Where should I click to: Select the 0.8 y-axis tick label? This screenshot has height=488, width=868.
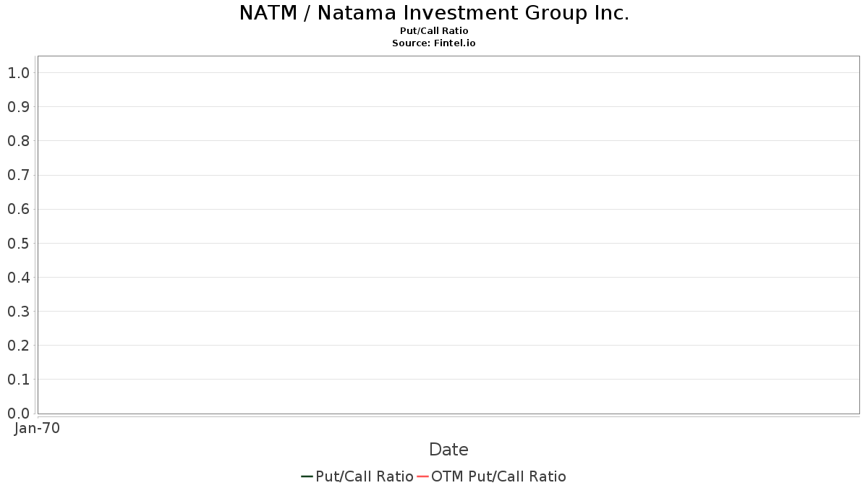(18, 141)
